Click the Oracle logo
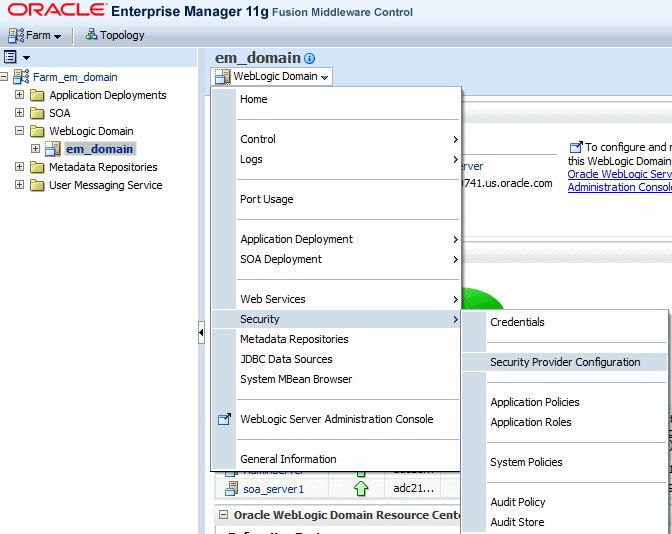 pos(57,10)
